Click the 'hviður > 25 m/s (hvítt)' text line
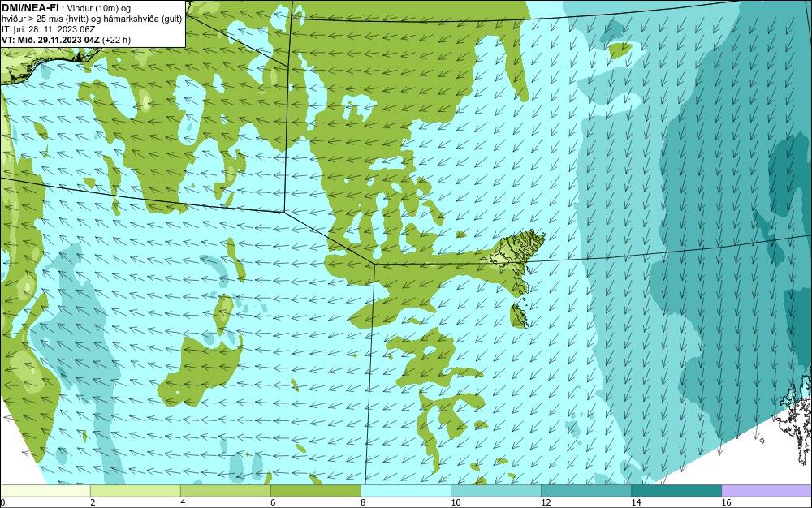The image size is (812, 508). [45, 19]
